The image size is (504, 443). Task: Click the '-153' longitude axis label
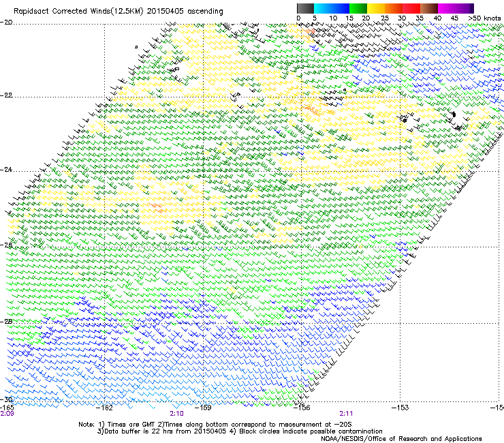[400, 408]
